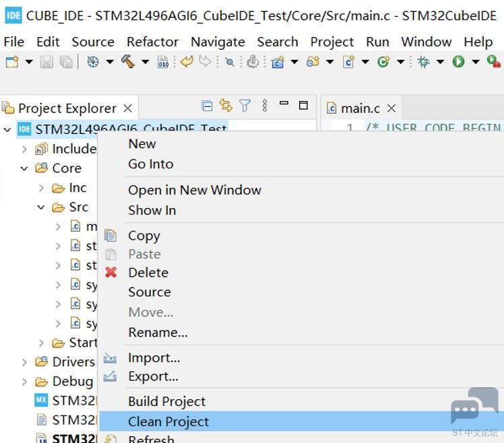This screenshot has height=443, width=504.
Task: Maximize the Project Explorer view
Action: click(x=303, y=106)
